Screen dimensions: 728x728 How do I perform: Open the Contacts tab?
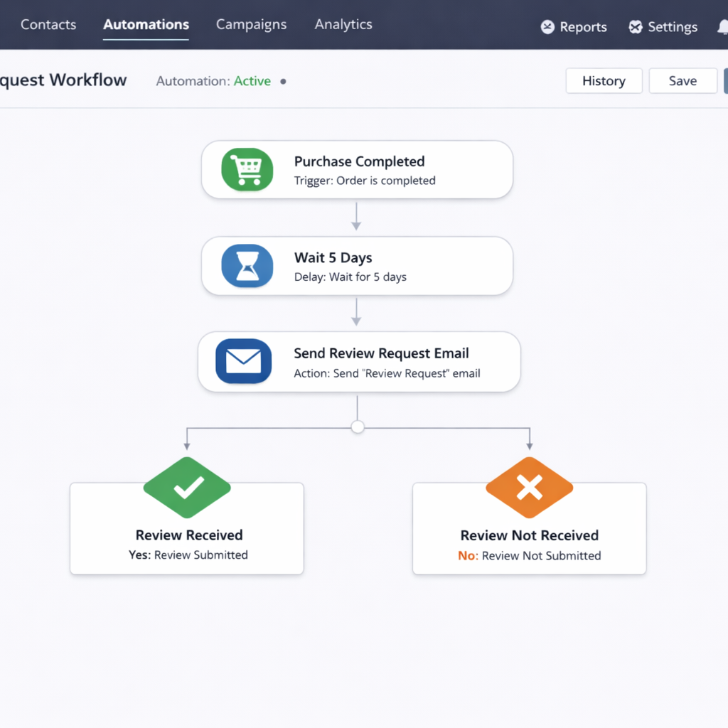pos(48,24)
